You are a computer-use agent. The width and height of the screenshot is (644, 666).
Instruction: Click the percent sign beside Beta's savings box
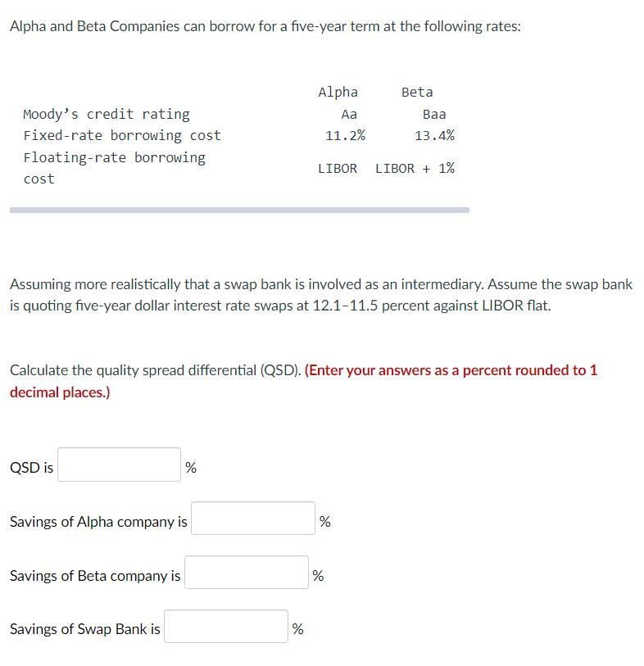[x=318, y=576]
